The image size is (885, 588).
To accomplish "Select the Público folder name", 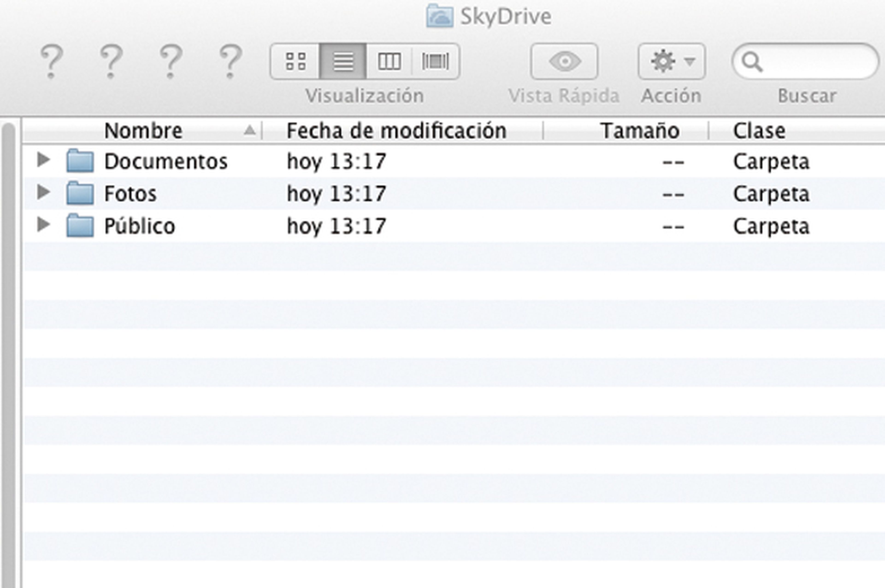I will coord(139,226).
